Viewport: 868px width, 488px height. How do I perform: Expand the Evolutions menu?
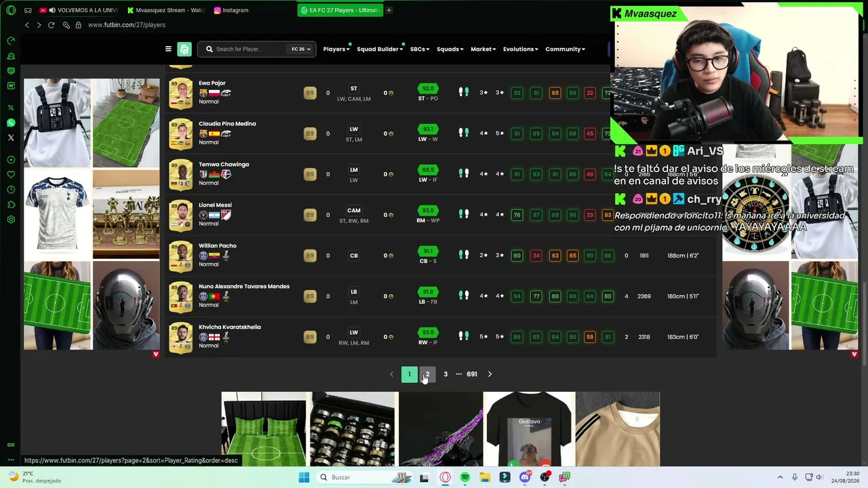pos(520,49)
